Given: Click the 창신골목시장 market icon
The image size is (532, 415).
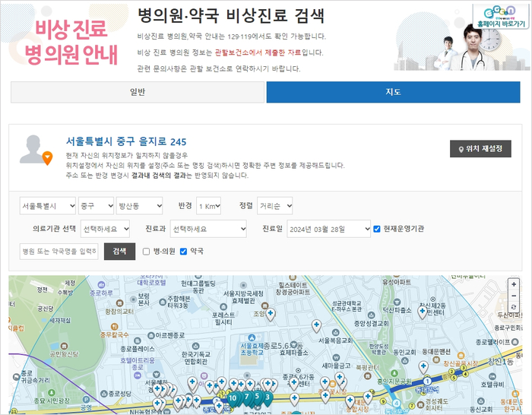Looking at the screenshot, I should tap(461, 356).
